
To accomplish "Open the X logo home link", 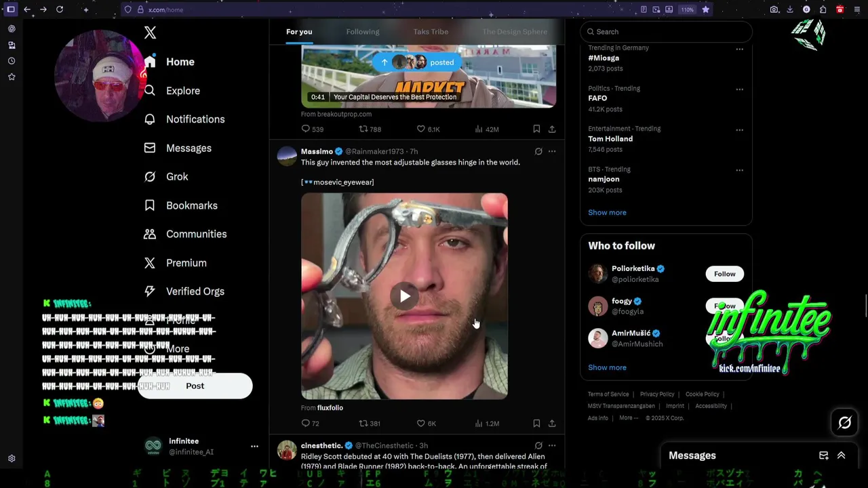I will pyautogui.click(x=150, y=32).
